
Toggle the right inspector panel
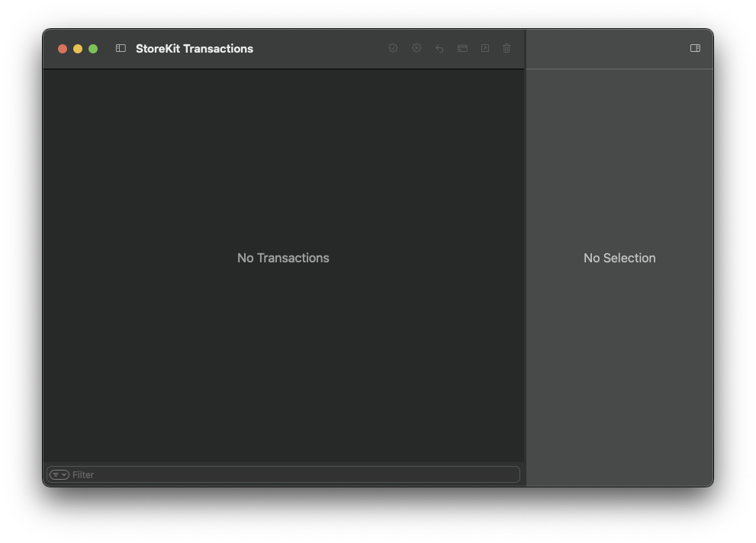tap(695, 48)
